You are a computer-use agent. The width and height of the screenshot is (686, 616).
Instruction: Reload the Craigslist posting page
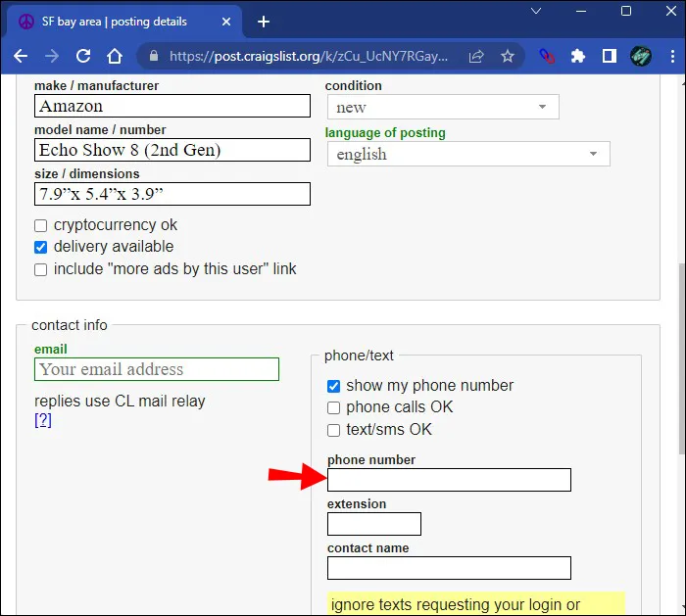(83, 56)
